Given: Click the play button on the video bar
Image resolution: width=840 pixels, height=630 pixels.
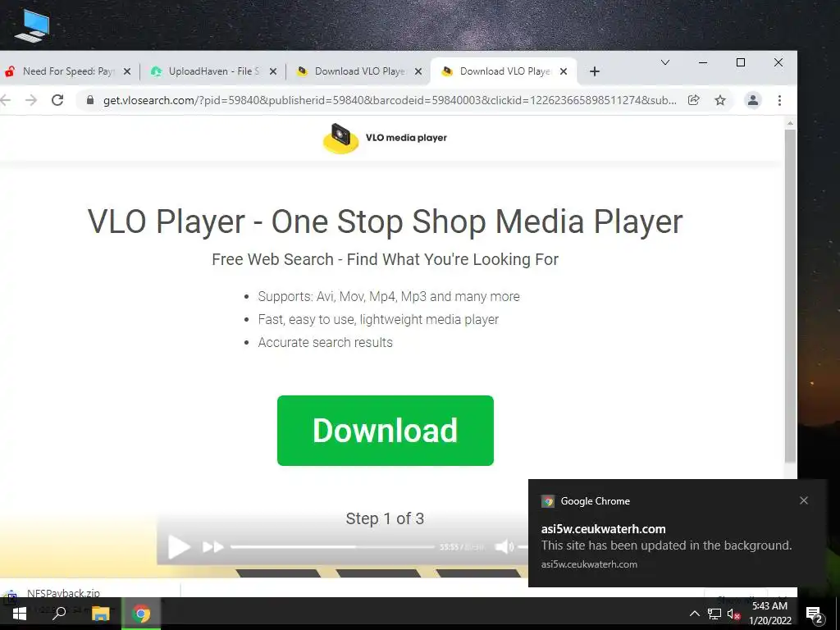Looking at the screenshot, I should [x=179, y=547].
